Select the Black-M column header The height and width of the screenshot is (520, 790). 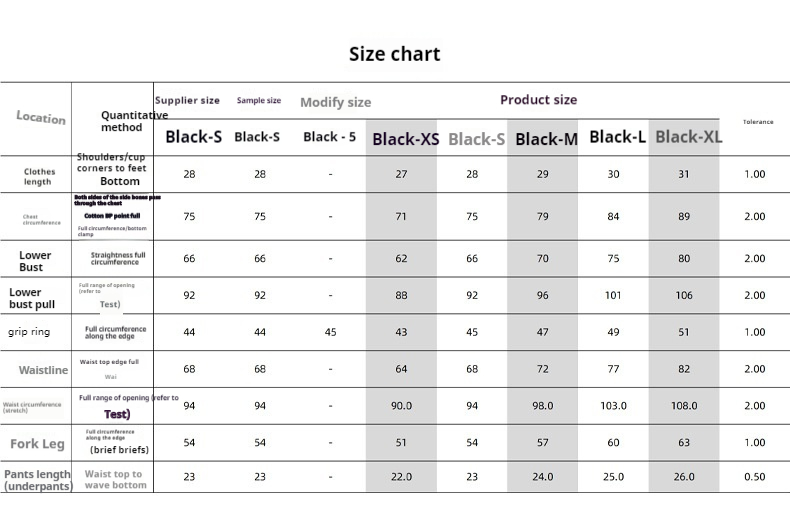pyautogui.click(x=546, y=139)
